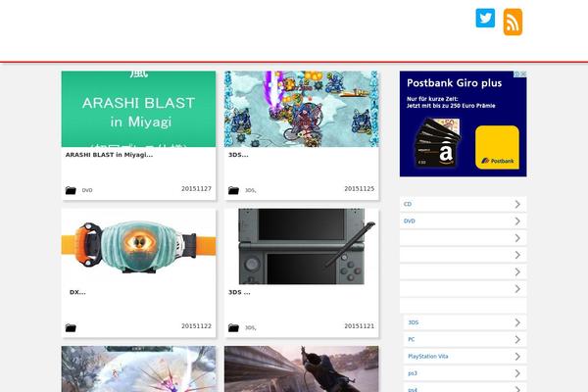
Task: Open the Nintendo 3DS console thumbnail
Action: [x=302, y=246]
